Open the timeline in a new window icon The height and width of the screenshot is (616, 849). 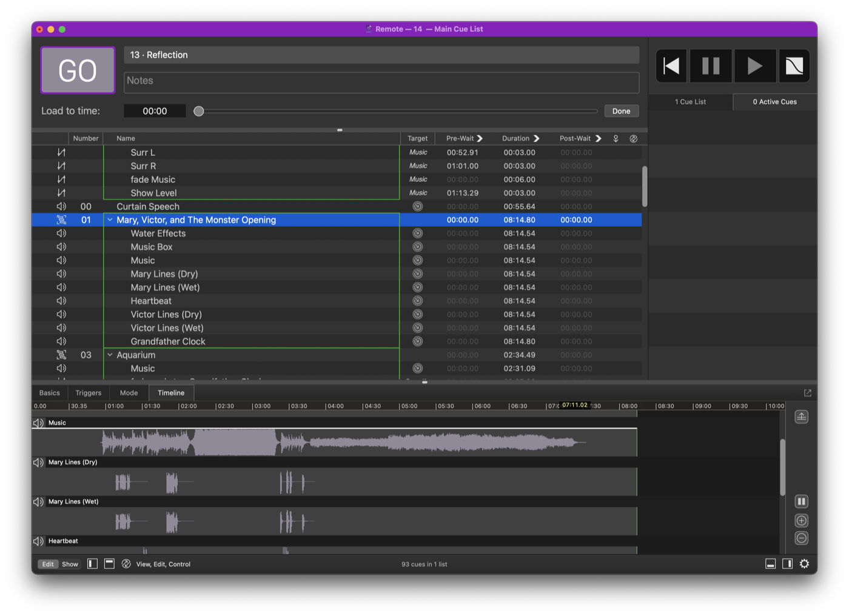pyautogui.click(x=807, y=392)
